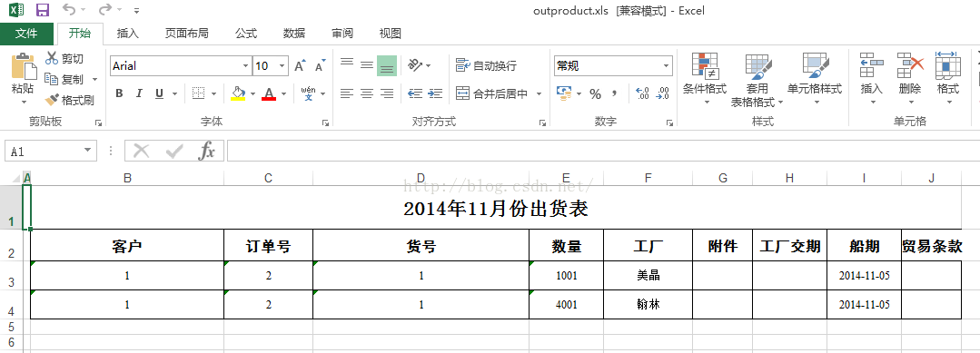Decrease decimal places
This screenshot has height=353, width=980.
(x=663, y=93)
